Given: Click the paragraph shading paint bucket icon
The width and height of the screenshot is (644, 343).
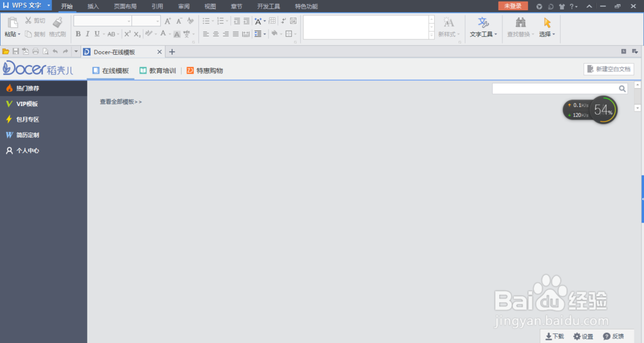Looking at the screenshot, I should (x=274, y=34).
